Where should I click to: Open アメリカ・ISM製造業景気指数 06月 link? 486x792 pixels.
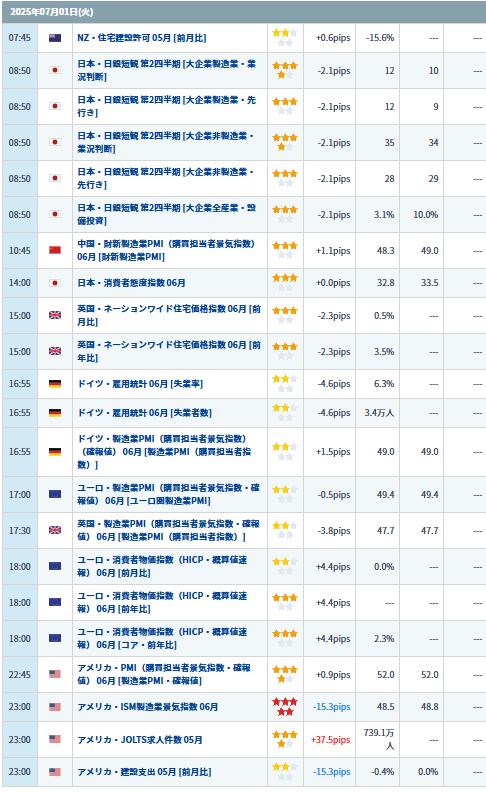point(148,707)
